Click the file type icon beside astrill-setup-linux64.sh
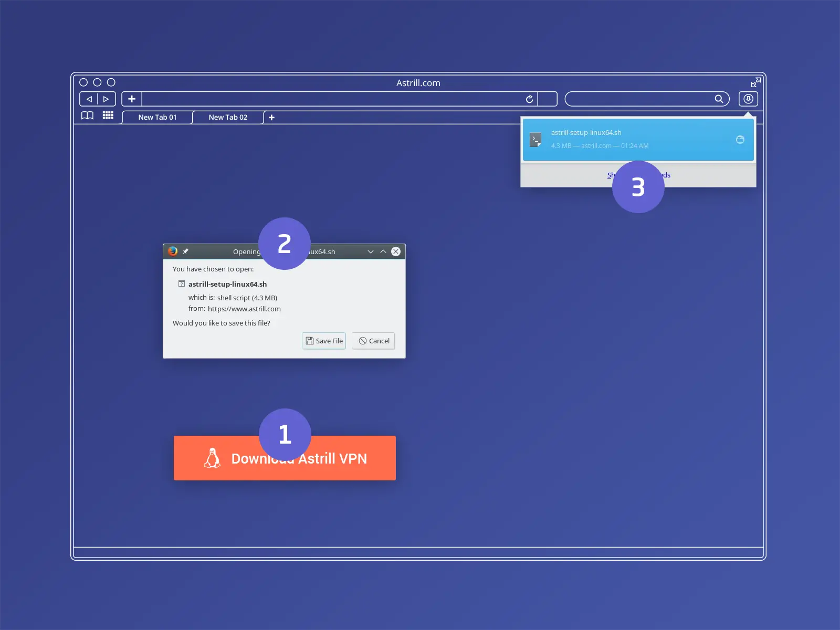This screenshot has width=840, height=630. click(182, 284)
